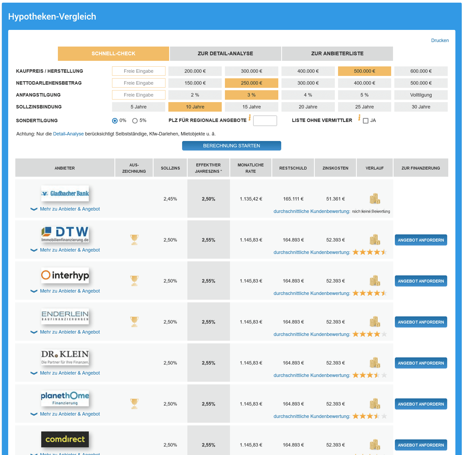Viewport: 476px width, 455px height.
Task: Request offer from DTW via Angebot Anfordern
Action: pyautogui.click(x=421, y=240)
